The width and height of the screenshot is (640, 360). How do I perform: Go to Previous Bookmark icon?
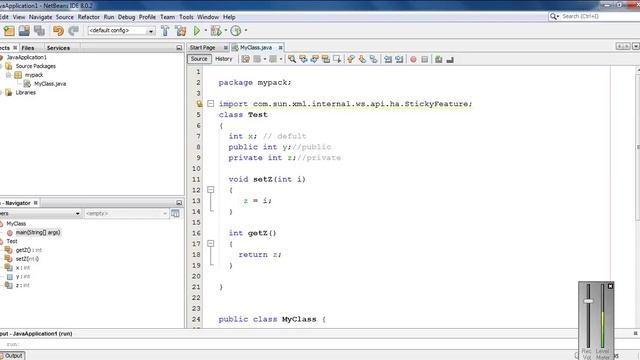pos(351,59)
